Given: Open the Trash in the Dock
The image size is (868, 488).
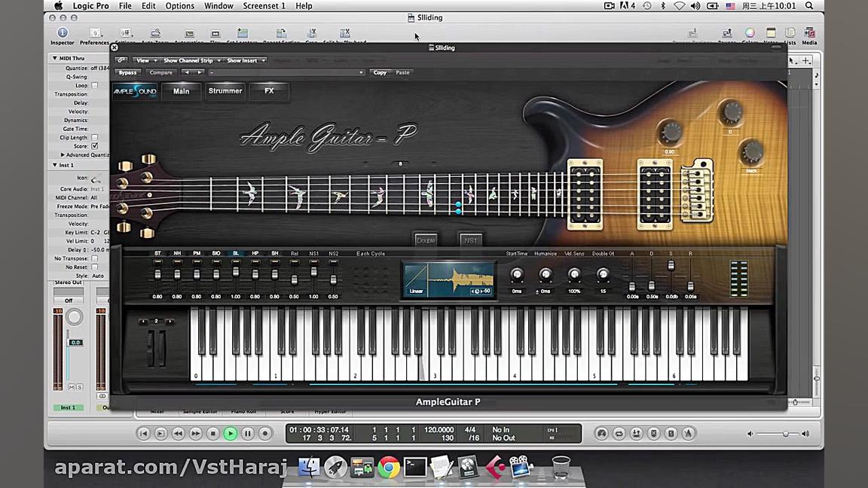Looking at the screenshot, I should [561, 467].
